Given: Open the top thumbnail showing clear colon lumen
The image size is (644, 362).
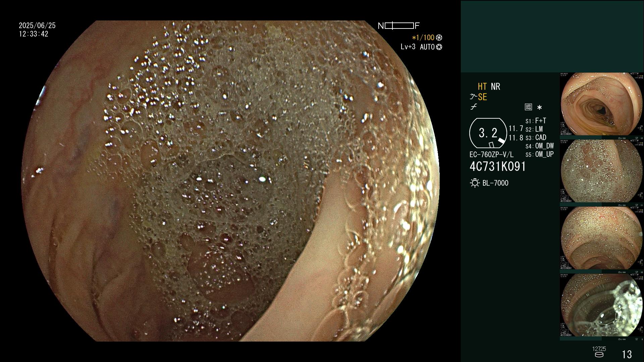Looking at the screenshot, I should [x=601, y=104].
